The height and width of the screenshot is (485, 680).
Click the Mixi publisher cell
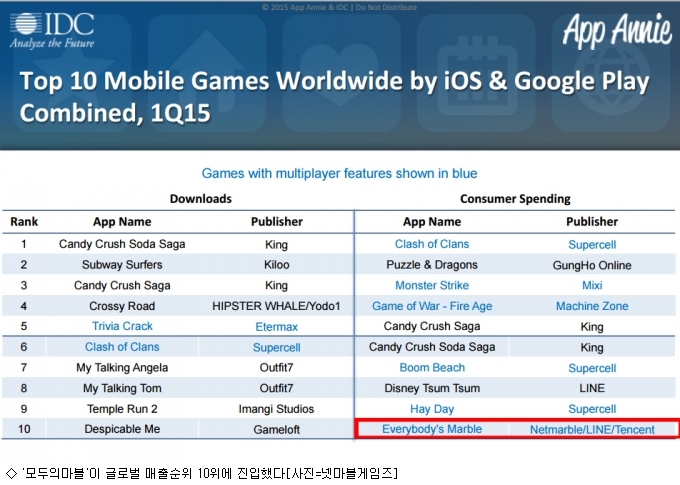point(592,285)
